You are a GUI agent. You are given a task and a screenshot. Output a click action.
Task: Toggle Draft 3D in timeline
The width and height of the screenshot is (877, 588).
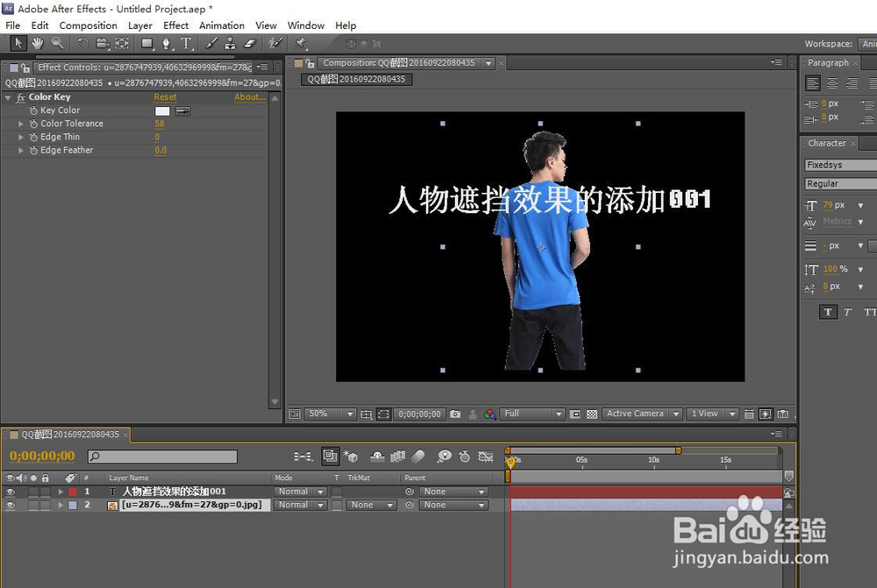click(351, 457)
